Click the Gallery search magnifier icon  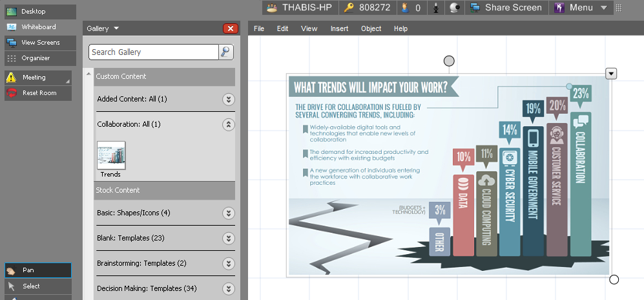(226, 52)
